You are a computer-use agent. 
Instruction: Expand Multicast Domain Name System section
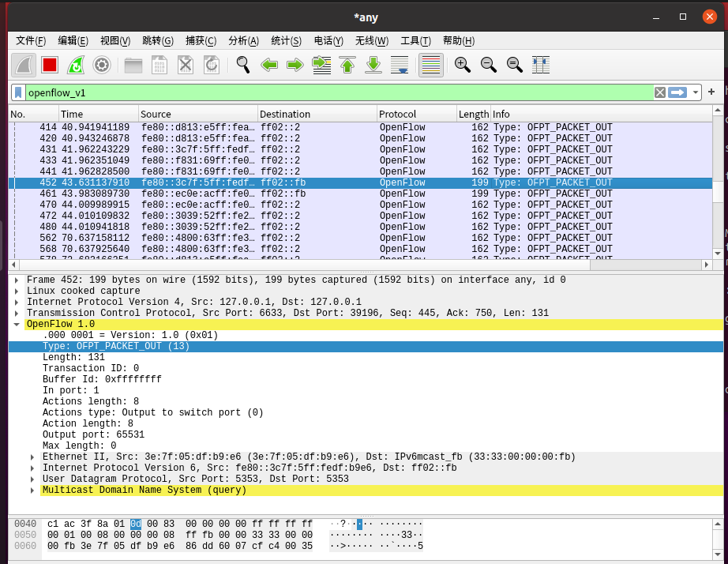(x=32, y=491)
